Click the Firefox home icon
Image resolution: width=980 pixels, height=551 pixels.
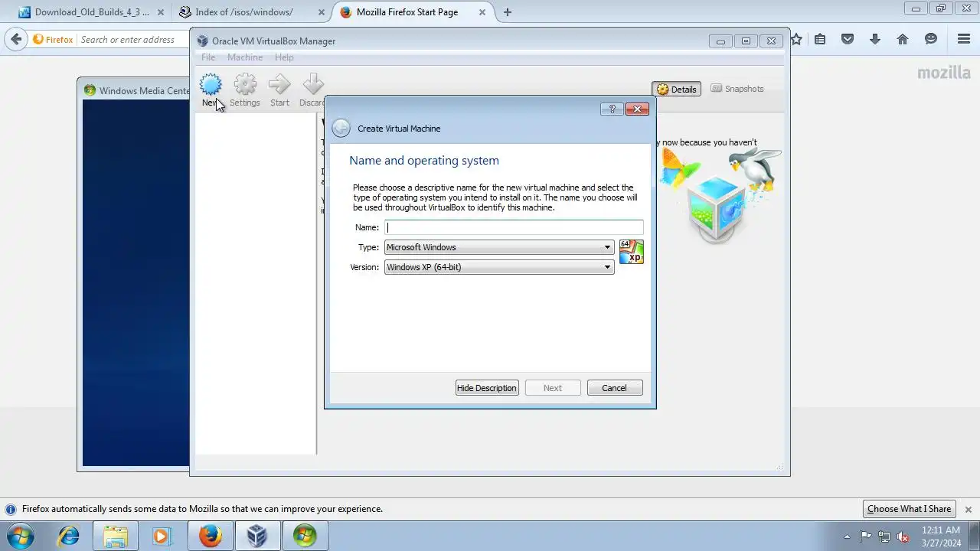tap(903, 39)
